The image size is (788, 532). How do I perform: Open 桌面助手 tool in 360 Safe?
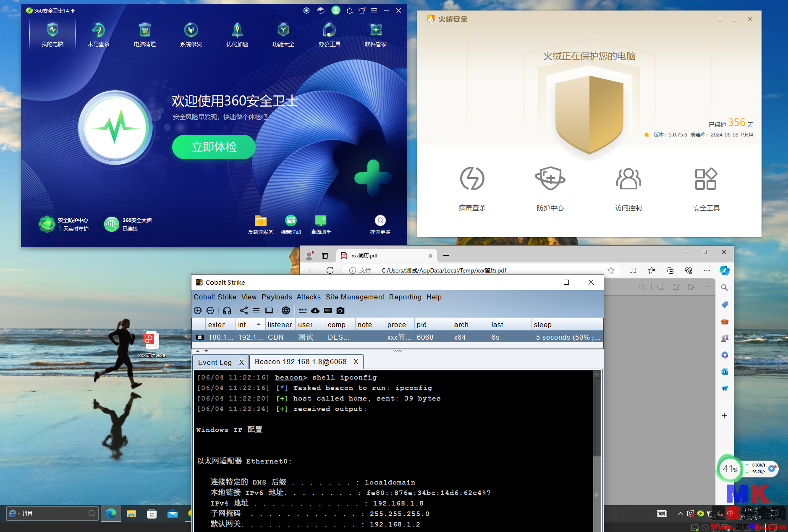321,225
